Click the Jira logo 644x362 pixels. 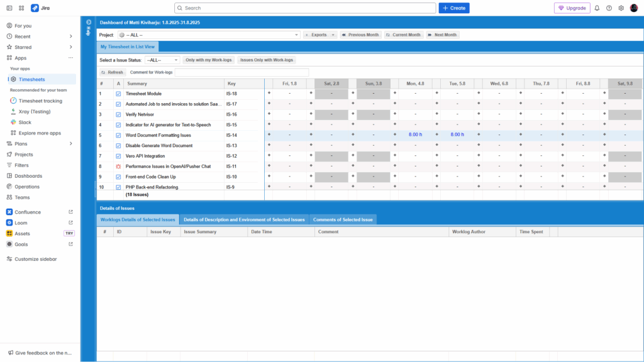(40, 8)
